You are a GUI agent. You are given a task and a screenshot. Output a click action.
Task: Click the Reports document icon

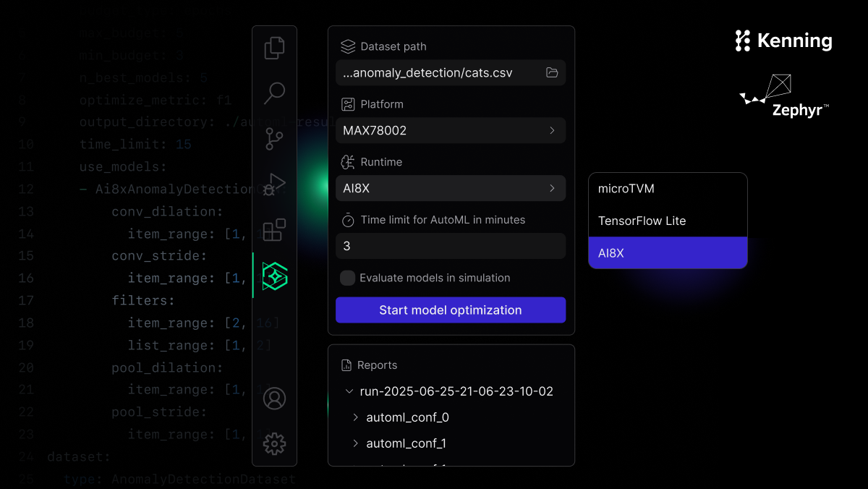348,365
